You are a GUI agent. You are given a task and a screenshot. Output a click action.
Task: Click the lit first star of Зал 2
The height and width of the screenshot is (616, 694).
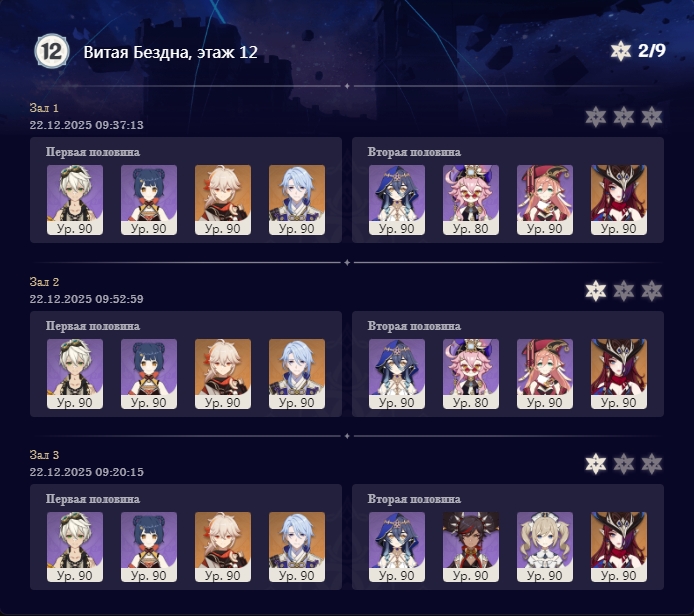coord(596,291)
